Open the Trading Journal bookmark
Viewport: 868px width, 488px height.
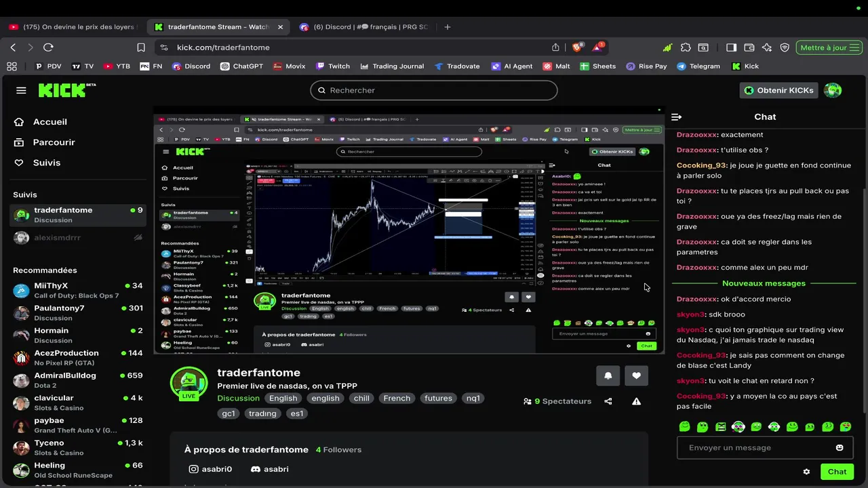coord(392,66)
